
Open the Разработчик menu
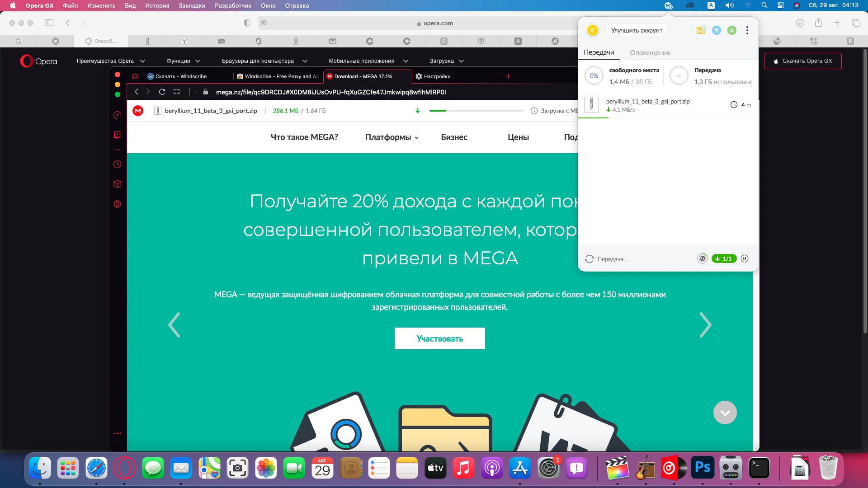tap(233, 5)
